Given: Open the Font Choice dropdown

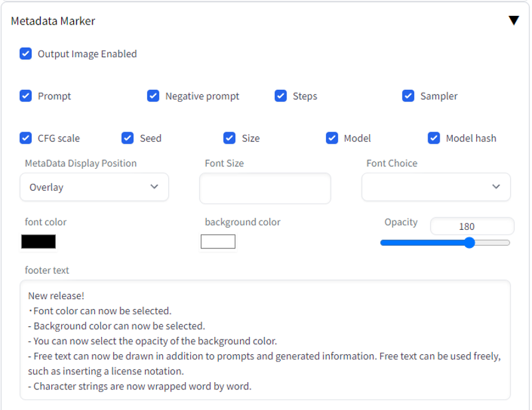Looking at the screenshot, I should tap(436, 187).
